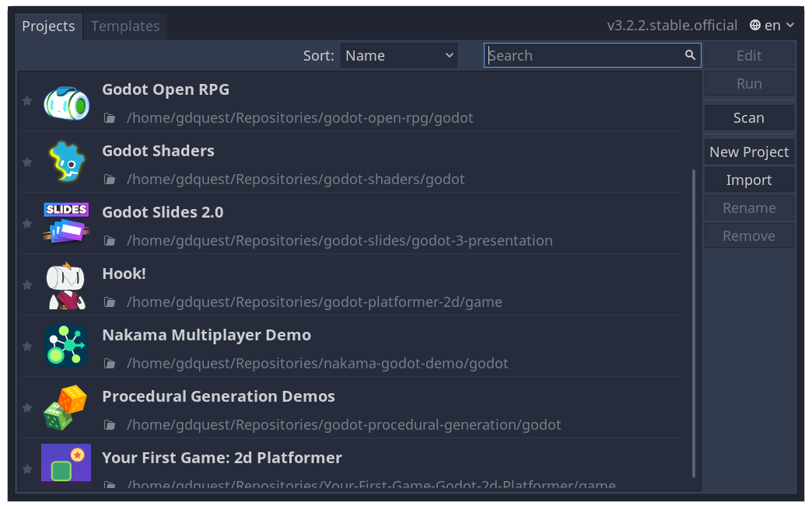Image resolution: width=812 pixels, height=509 pixels.
Task: Select Your First Game: 2d Platformer title
Action: pyautogui.click(x=222, y=458)
